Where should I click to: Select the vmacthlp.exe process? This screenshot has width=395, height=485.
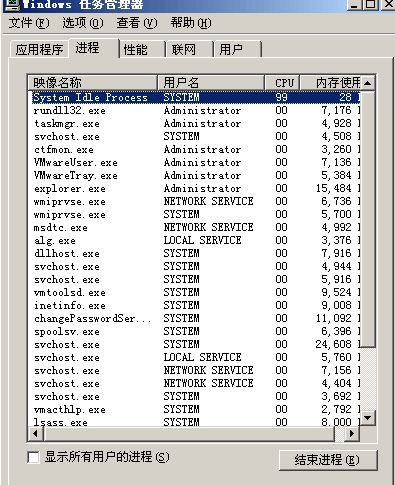click(x=196, y=409)
